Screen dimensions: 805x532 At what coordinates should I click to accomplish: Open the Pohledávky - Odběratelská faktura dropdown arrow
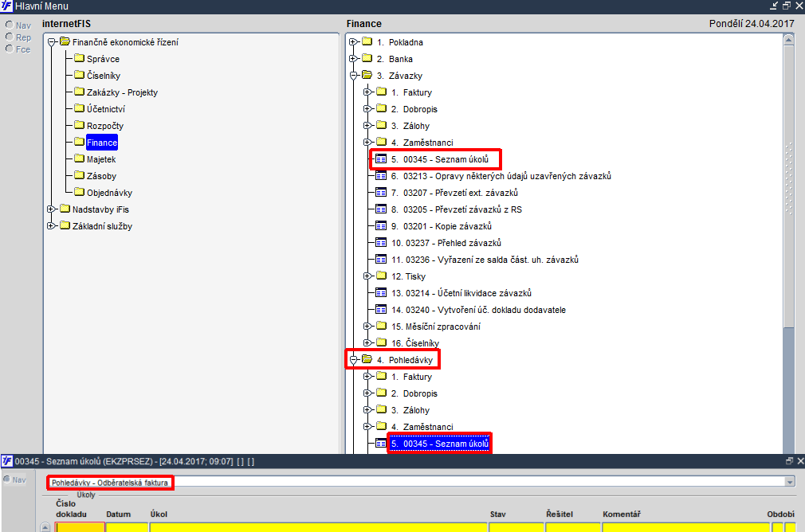point(790,482)
